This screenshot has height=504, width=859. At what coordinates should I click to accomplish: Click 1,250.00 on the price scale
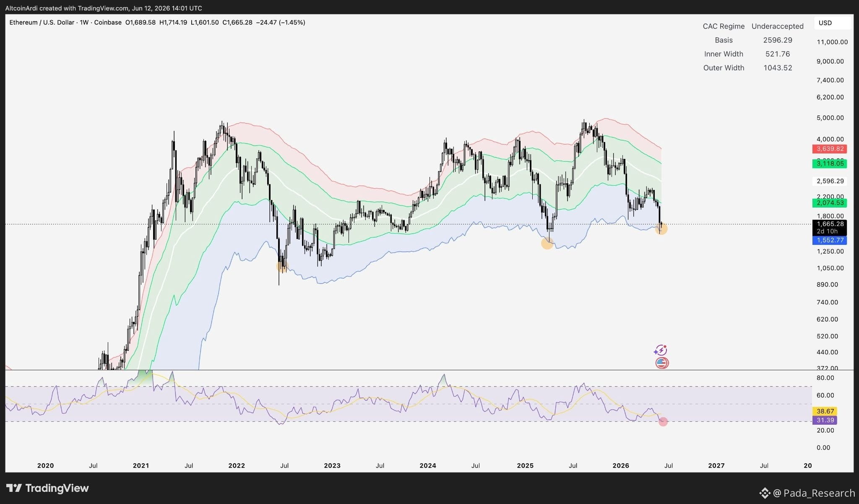point(830,252)
